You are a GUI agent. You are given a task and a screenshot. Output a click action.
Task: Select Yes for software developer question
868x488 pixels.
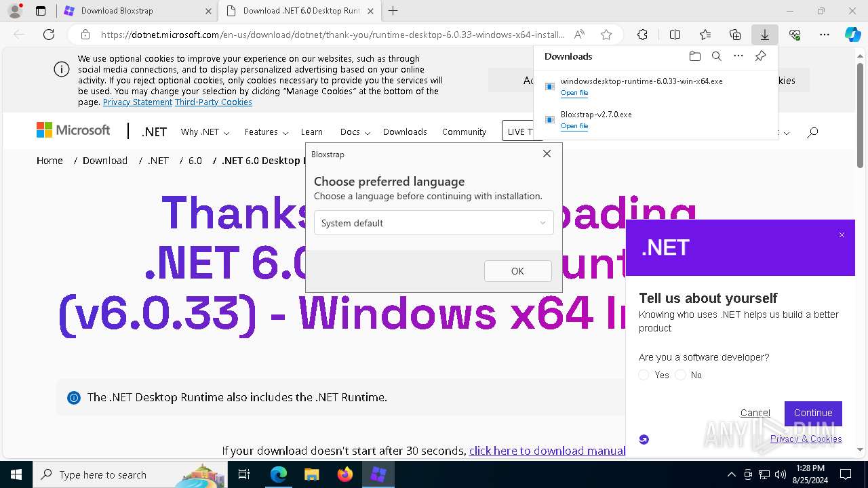click(644, 375)
